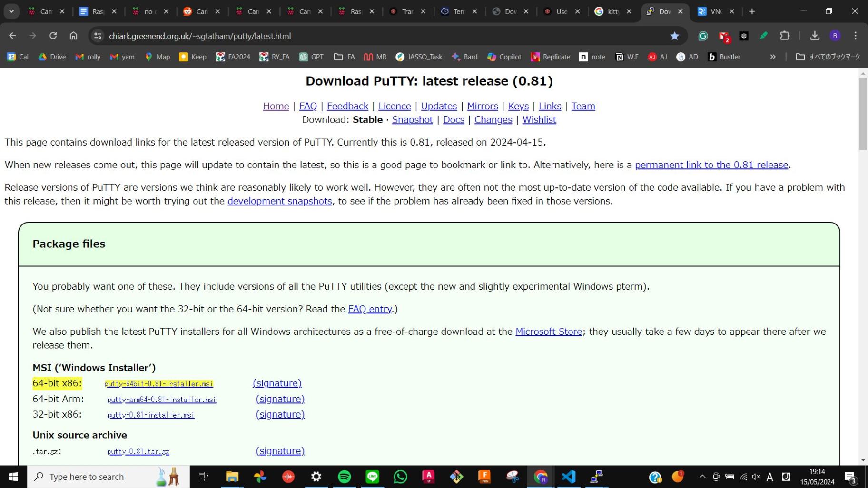Download putty-arm64-0.81-installer.msi
This screenshot has height=488, width=868.
click(x=162, y=400)
